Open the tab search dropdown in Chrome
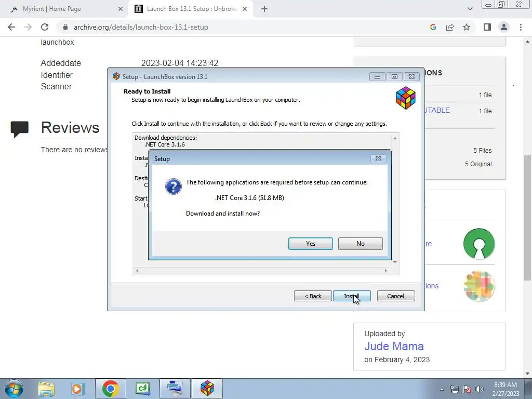The width and height of the screenshot is (532, 399). pyautogui.click(x=470, y=9)
